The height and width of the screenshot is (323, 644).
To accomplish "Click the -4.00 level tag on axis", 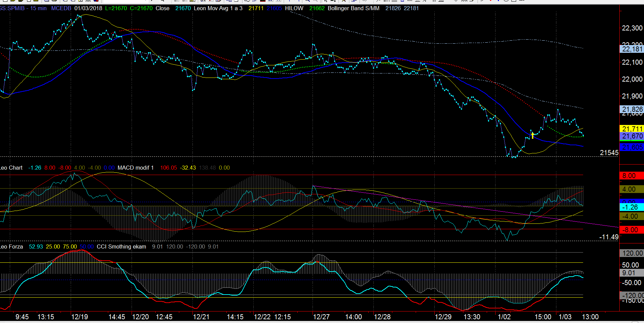I will (x=632, y=216).
